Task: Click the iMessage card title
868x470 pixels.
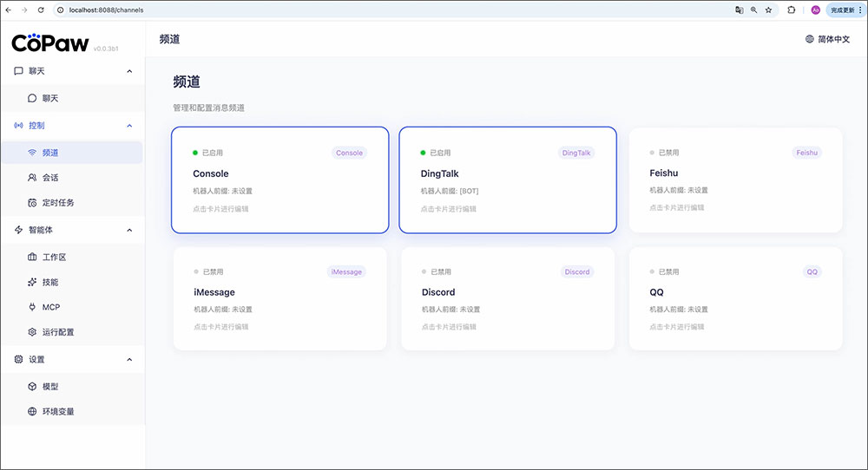Action: click(214, 292)
